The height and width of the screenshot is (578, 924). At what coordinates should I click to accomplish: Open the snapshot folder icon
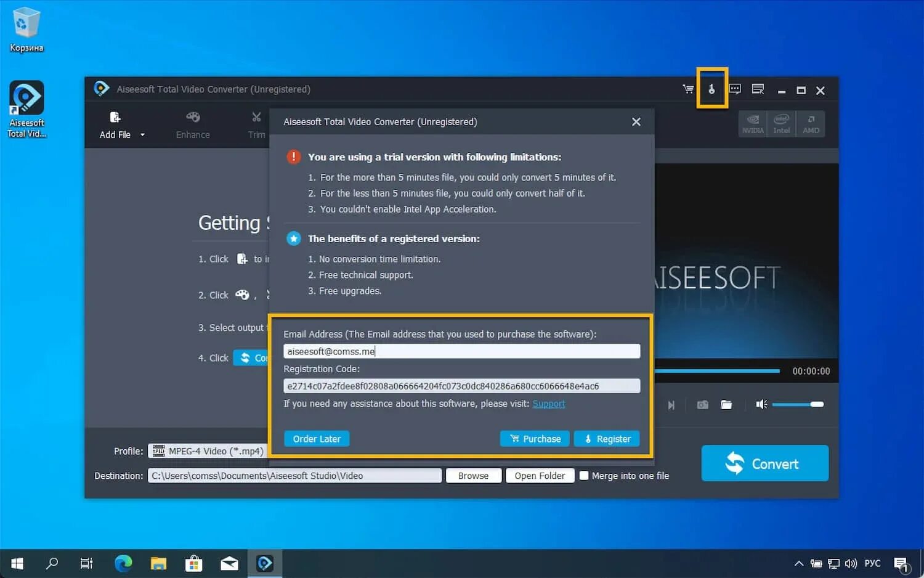coord(726,405)
